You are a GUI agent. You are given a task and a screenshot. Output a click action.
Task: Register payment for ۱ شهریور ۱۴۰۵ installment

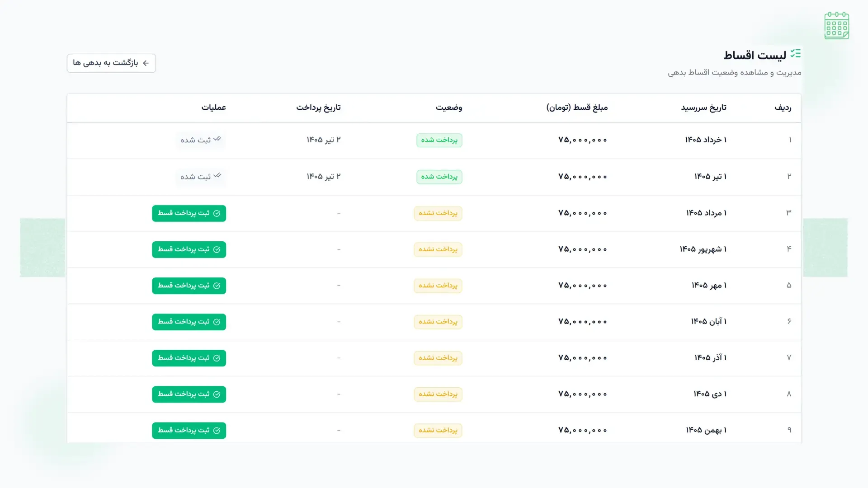[189, 249]
